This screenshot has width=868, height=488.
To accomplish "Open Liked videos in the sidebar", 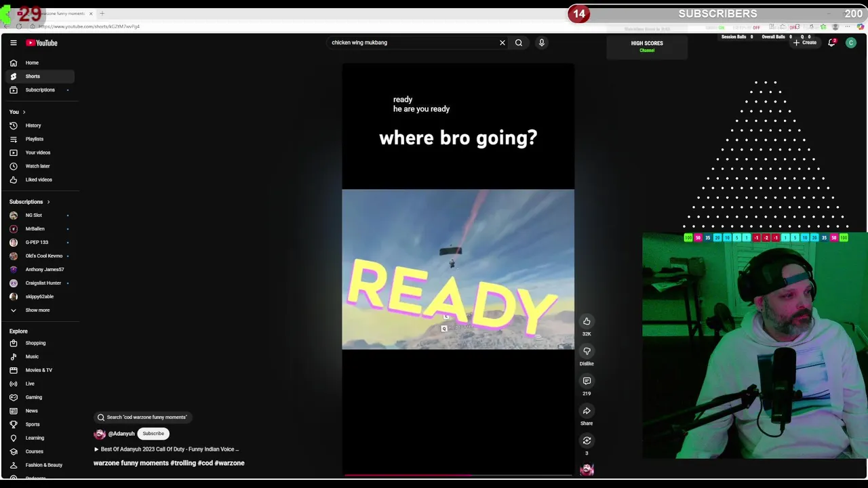I will click(41, 180).
